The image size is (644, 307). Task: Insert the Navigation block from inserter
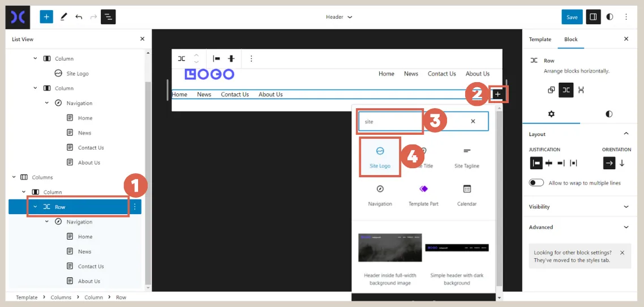tap(380, 195)
